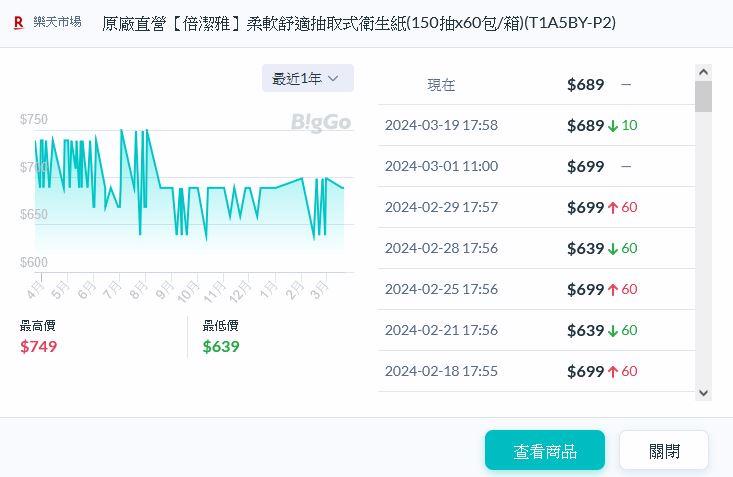Click the green down arrow on 2024-03-19 row

tap(613, 126)
